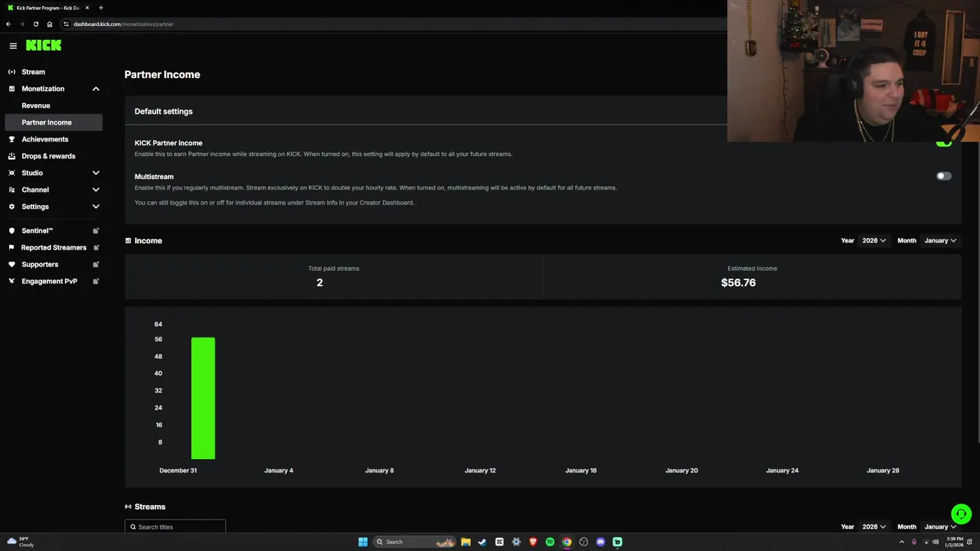Click the Windows taskbar Search box

(414, 542)
